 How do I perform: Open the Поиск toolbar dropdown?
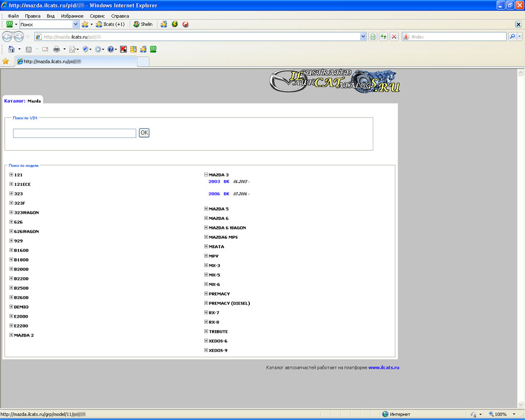pyautogui.click(x=76, y=25)
